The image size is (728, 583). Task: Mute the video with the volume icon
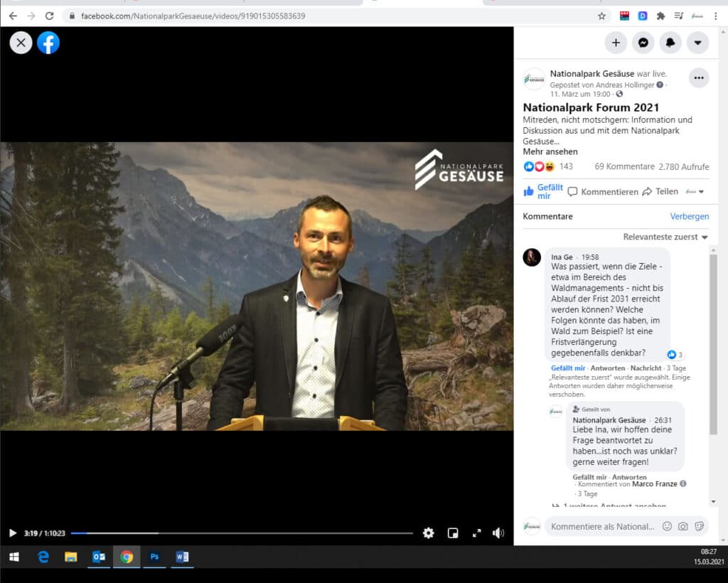point(498,533)
